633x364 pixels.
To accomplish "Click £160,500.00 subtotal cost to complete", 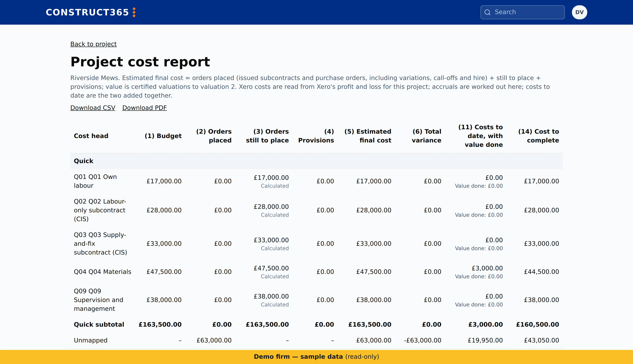I will click(538, 324).
